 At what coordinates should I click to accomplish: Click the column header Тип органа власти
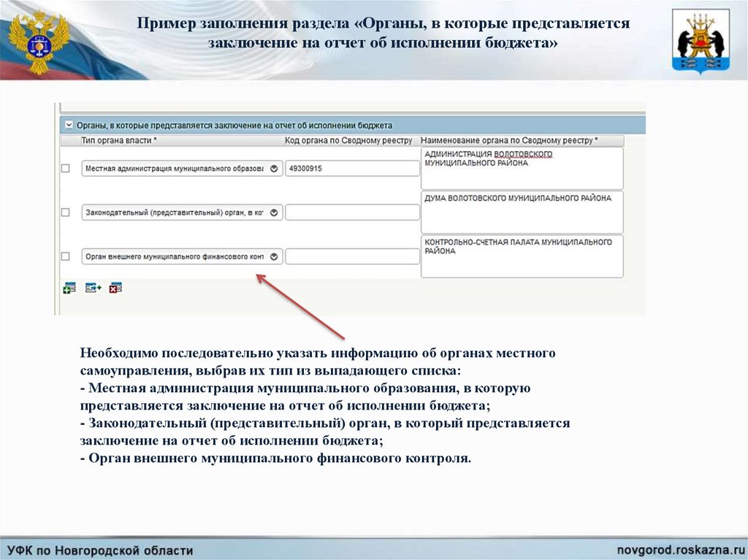[x=119, y=140]
